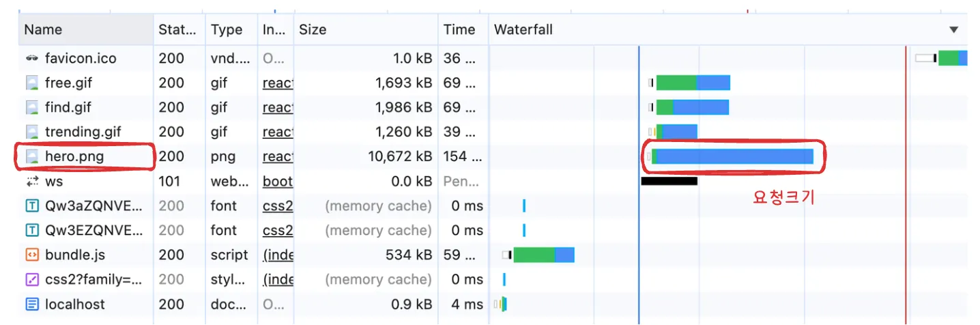The width and height of the screenshot is (980, 325).
Task: Open the Waterfall column dropdown arrow
Action: coord(953,30)
